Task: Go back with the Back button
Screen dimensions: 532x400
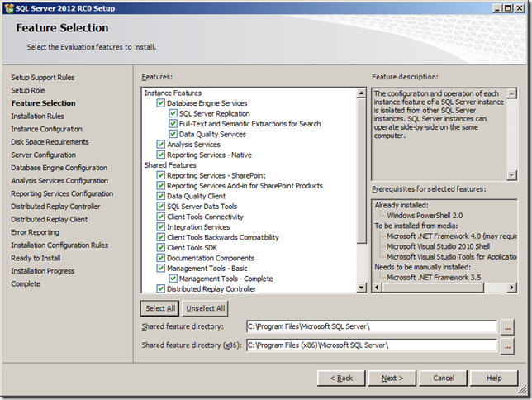Action: click(341, 378)
